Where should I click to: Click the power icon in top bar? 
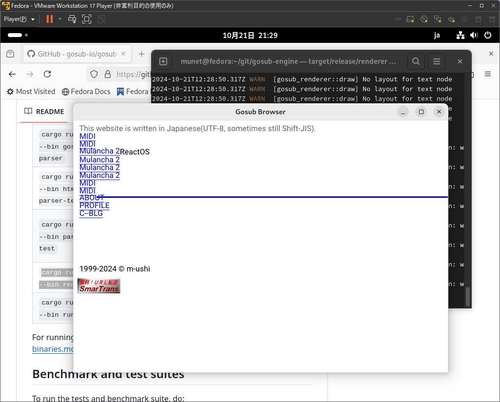pos(488,35)
